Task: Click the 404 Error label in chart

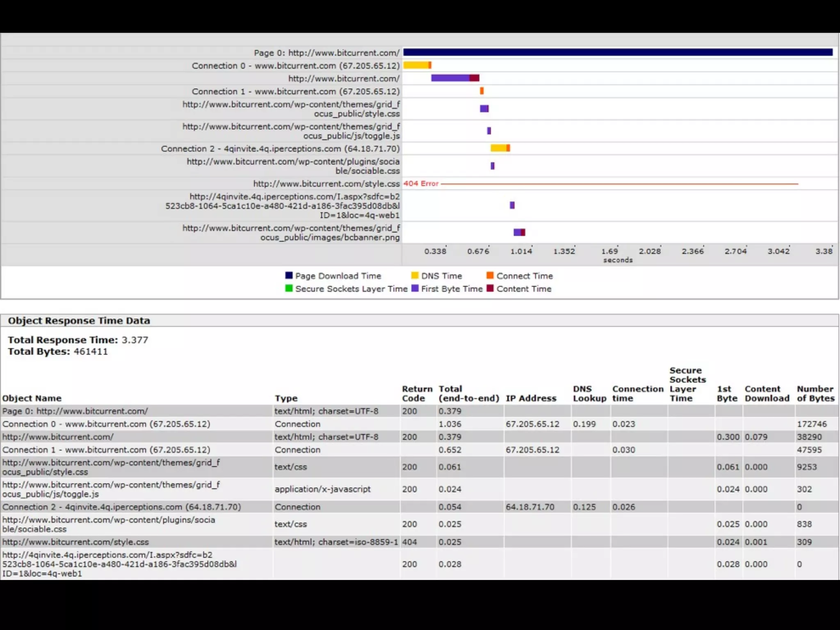Action: [421, 184]
